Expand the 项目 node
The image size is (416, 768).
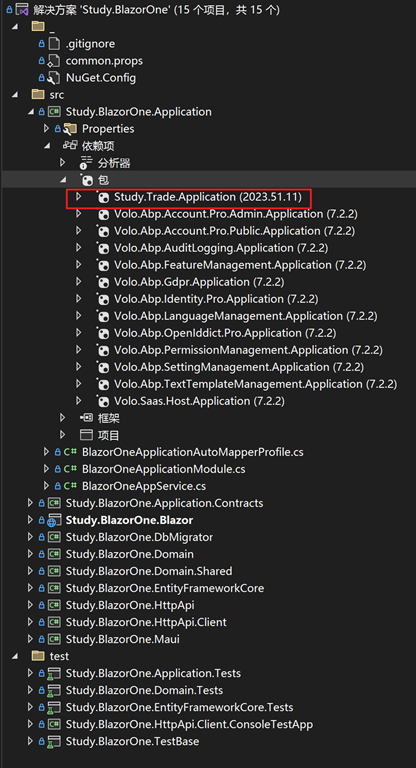tap(62, 435)
